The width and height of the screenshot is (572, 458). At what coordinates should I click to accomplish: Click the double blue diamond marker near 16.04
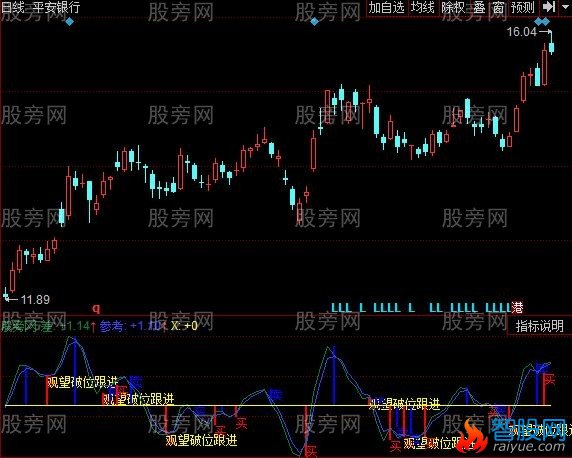(x=542, y=23)
